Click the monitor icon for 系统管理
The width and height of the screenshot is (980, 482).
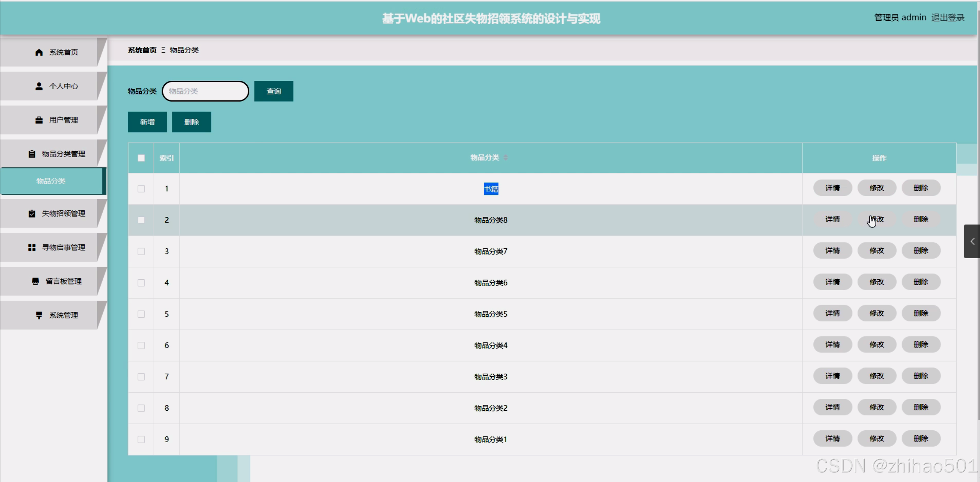39,315
